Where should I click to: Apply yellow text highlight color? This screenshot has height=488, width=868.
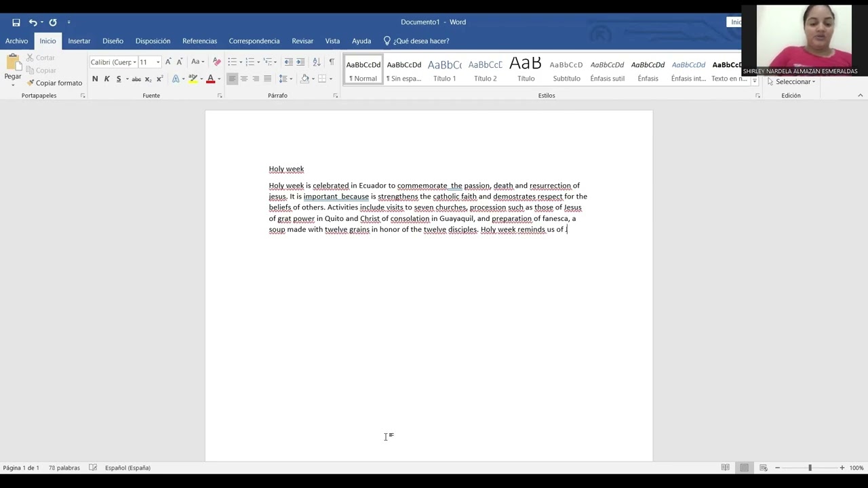pyautogui.click(x=193, y=79)
